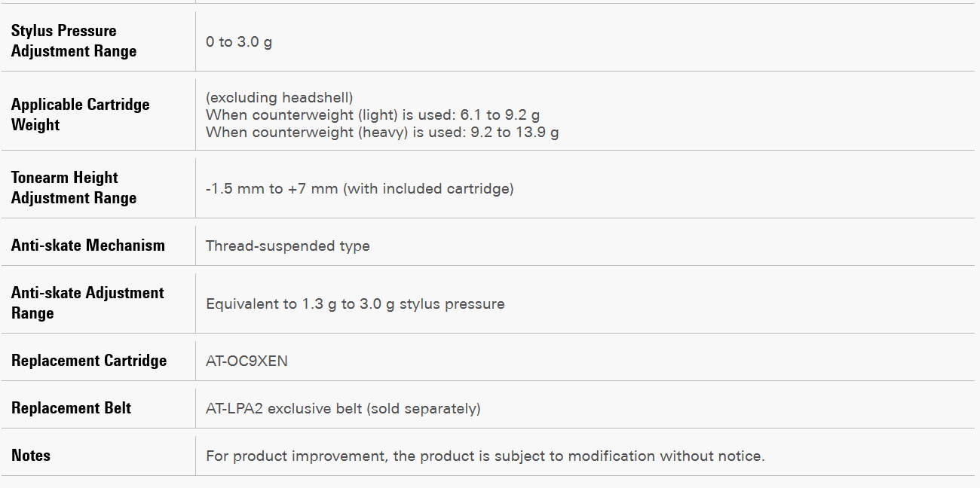Click the (with included cartridge) note
Image resolution: width=980 pixels, height=488 pixels.
428,188
